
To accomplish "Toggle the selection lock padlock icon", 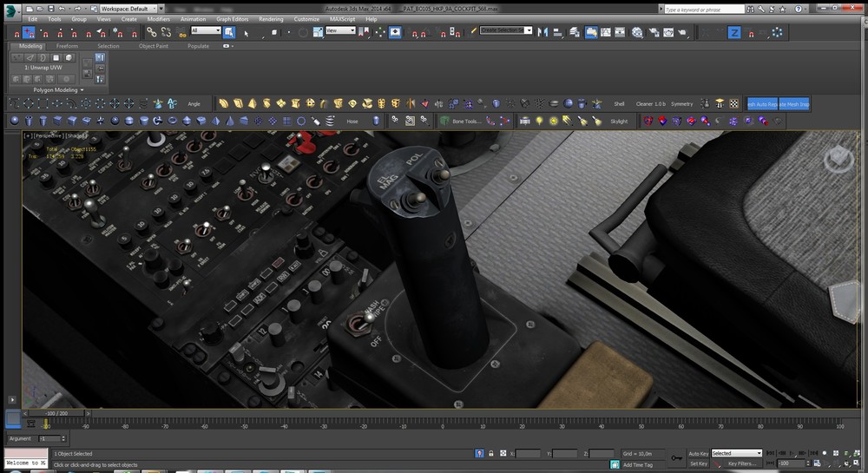I will click(x=491, y=453).
